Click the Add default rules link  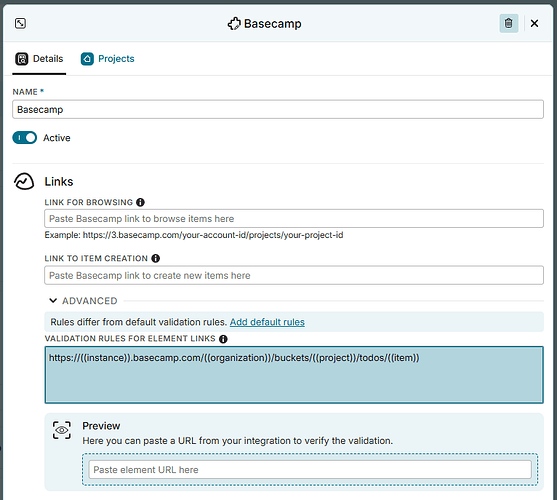(x=267, y=322)
